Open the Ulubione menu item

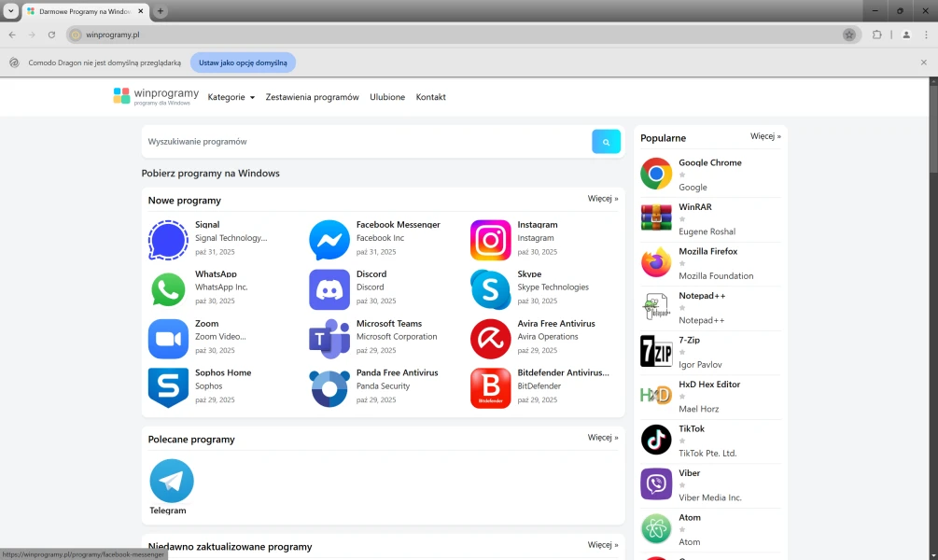(387, 97)
